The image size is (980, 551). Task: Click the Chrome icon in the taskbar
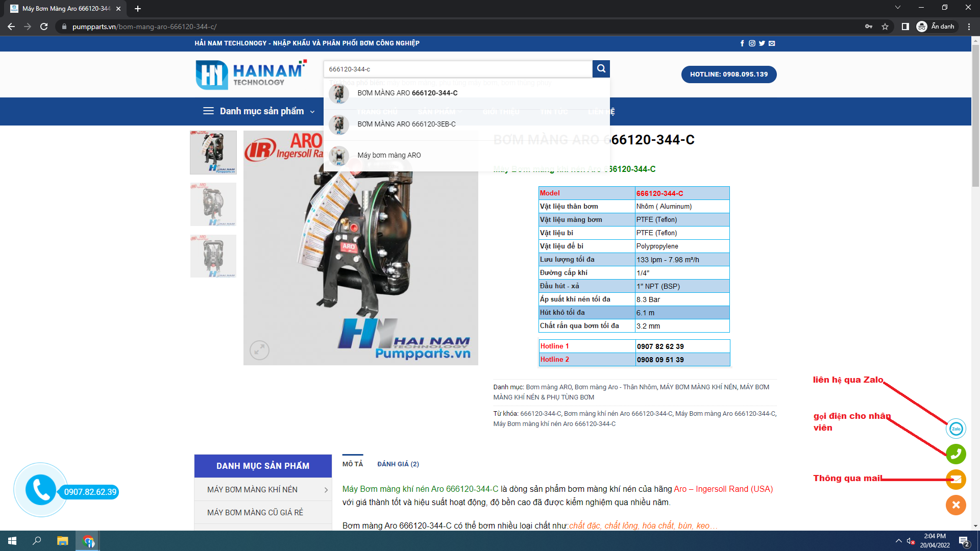[x=88, y=541]
